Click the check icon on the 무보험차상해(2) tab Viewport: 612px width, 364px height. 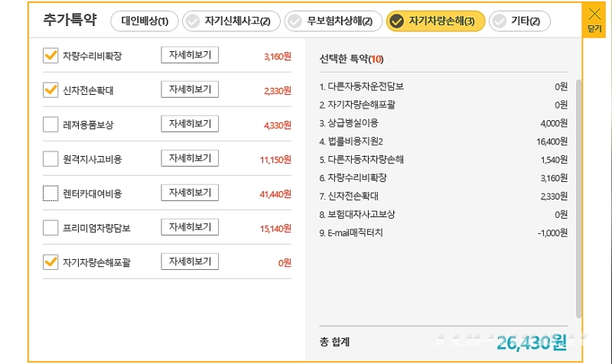(x=295, y=21)
